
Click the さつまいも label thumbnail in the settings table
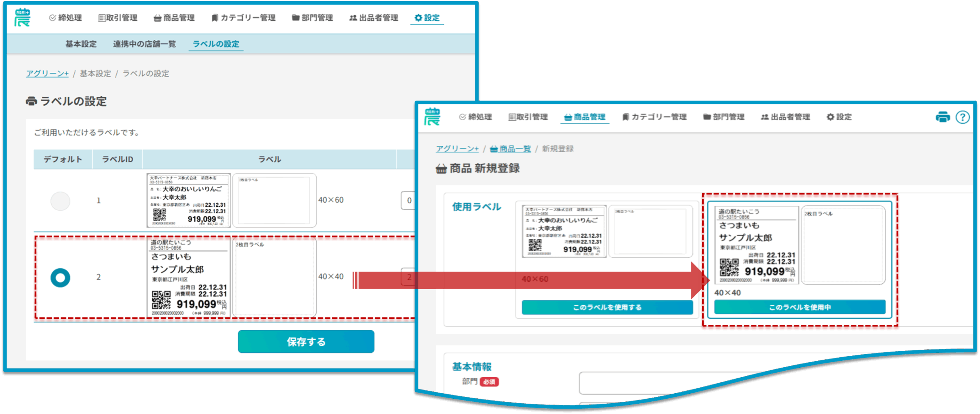pos(189,277)
